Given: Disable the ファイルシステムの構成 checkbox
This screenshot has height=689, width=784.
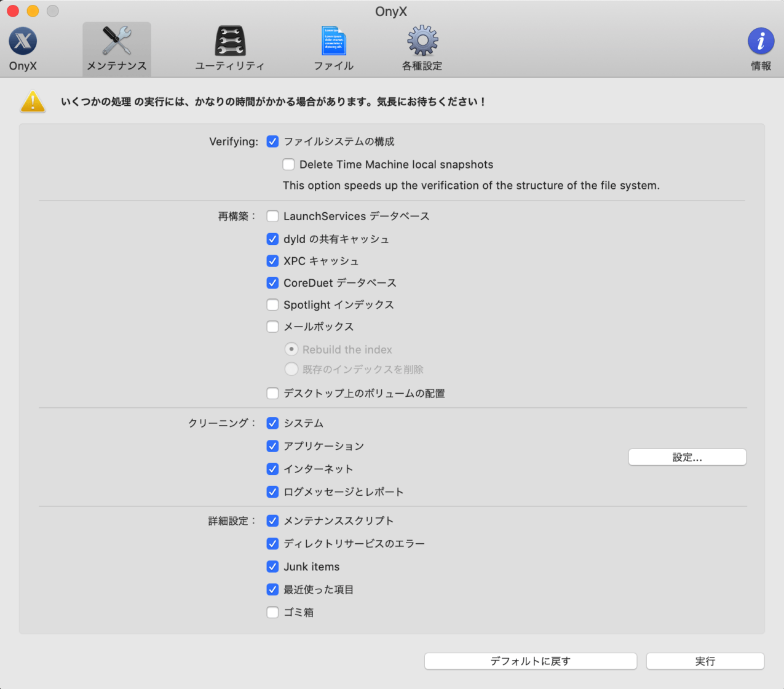Looking at the screenshot, I should [272, 141].
